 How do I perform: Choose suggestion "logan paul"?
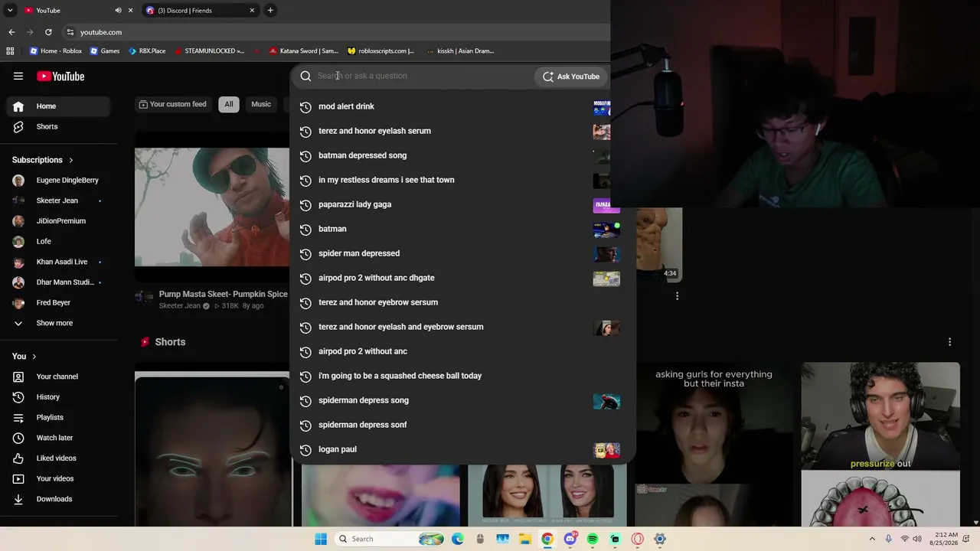[462, 449]
